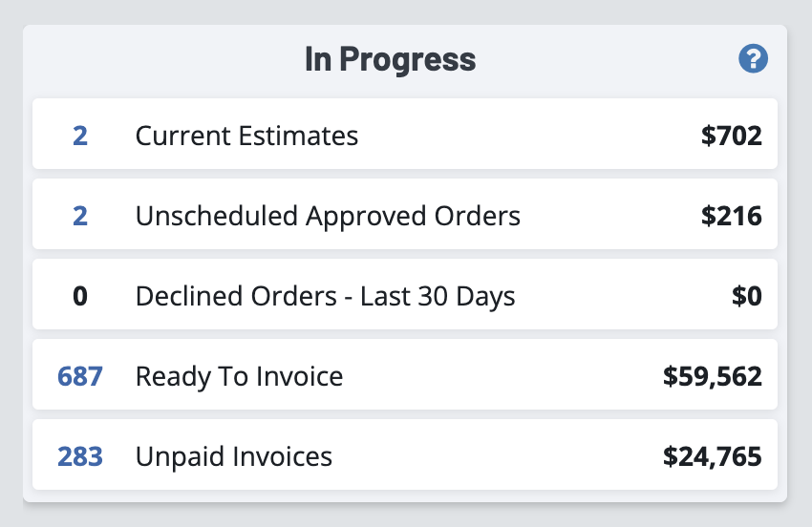
Task: Open the Current Estimates count link
Action: point(80,137)
